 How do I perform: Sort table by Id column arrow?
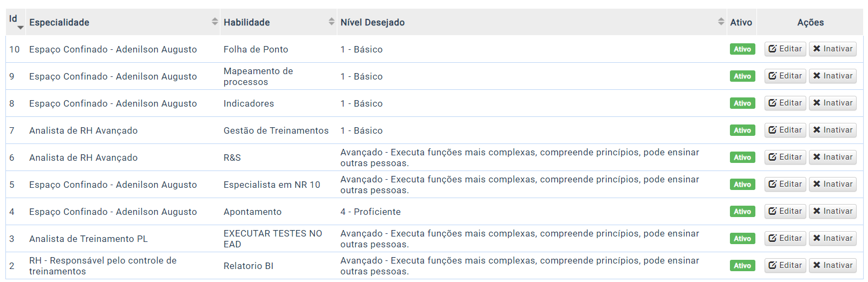click(21, 27)
